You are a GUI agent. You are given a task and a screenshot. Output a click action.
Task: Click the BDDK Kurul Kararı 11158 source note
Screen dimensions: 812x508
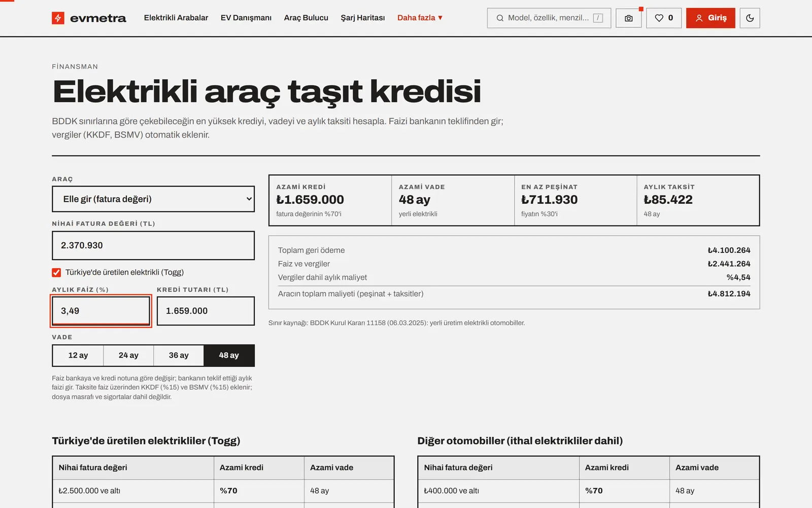pos(396,323)
